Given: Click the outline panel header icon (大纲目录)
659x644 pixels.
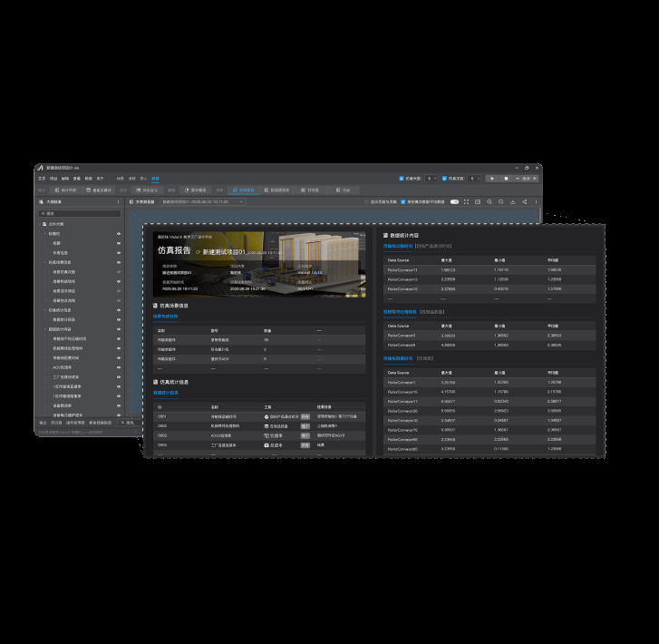Looking at the screenshot, I should [x=41, y=202].
